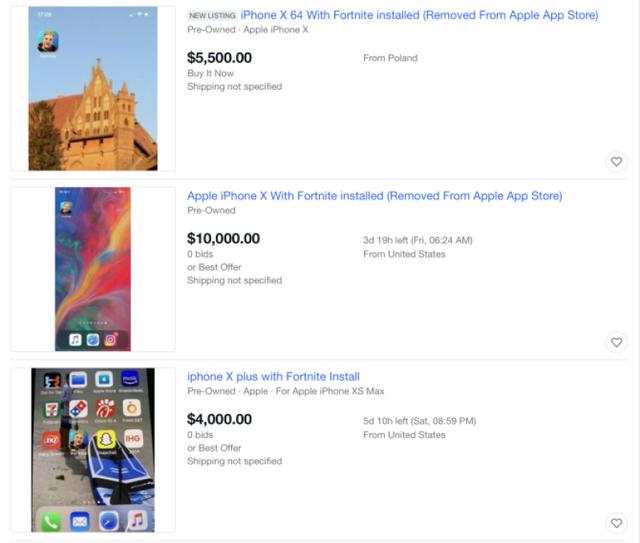Open the castle wallpaper iPhone thumbnail
This screenshot has height=543, width=640.
click(93, 89)
